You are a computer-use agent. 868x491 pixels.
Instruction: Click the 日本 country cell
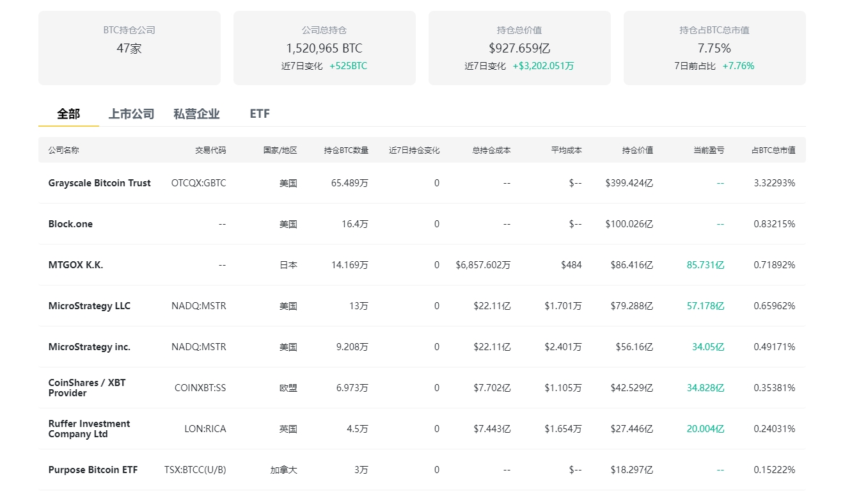[x=288, y=265]
